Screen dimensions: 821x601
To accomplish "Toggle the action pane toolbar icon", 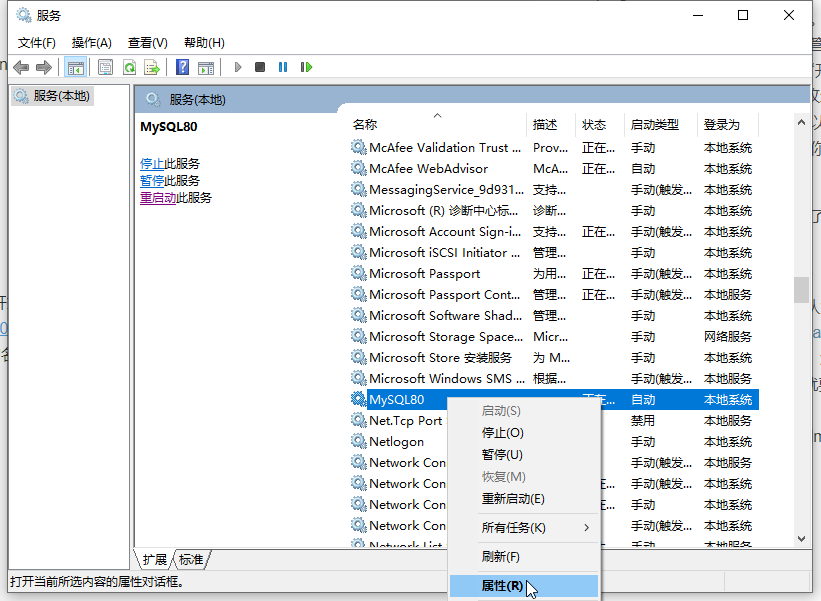I will (x=206, y=67).
